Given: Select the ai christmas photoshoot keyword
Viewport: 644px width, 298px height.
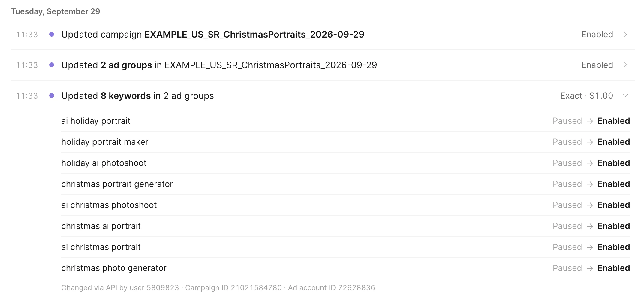Looking at the screenshot, I should [109, 205].
